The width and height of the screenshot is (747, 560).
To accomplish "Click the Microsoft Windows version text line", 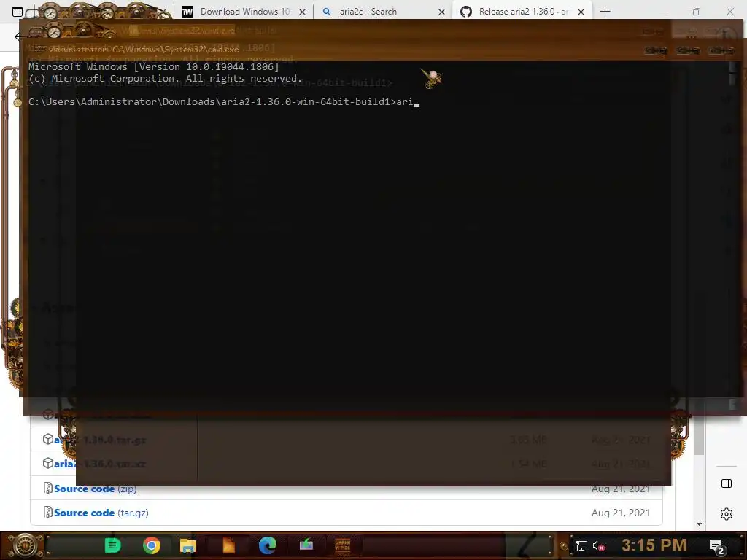I will pyautogui.click(x=153, y=66).
